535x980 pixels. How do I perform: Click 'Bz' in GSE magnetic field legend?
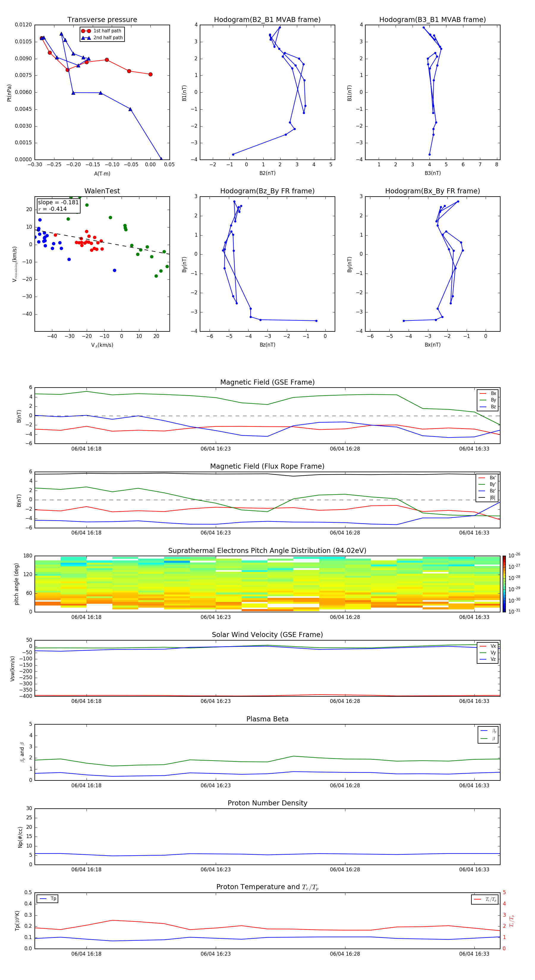click(x=488, y=407)
